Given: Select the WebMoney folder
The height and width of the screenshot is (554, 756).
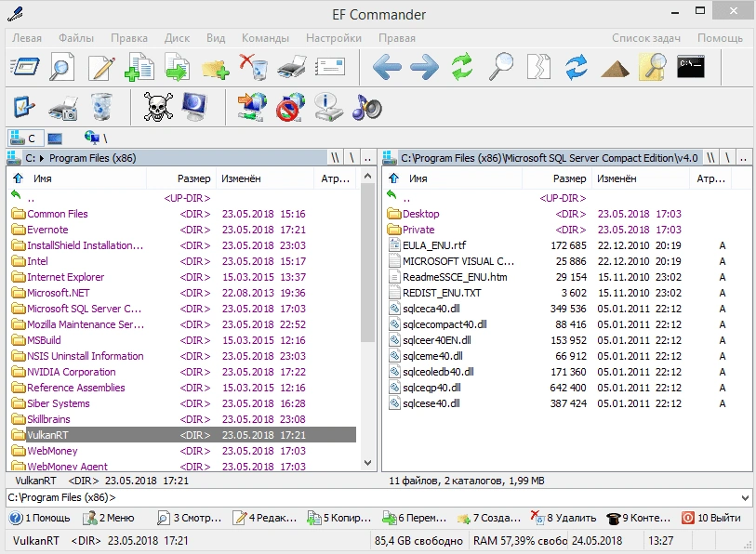Looking at the screenshot, I should click(x=183, y=451).
